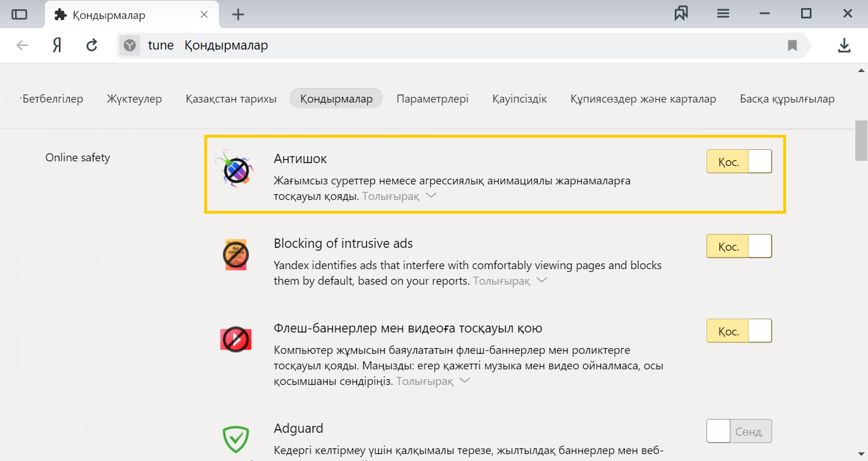This screenshot has width=868, height=461.
Task: Click the Антишок extension title
Action: (300, 158)
